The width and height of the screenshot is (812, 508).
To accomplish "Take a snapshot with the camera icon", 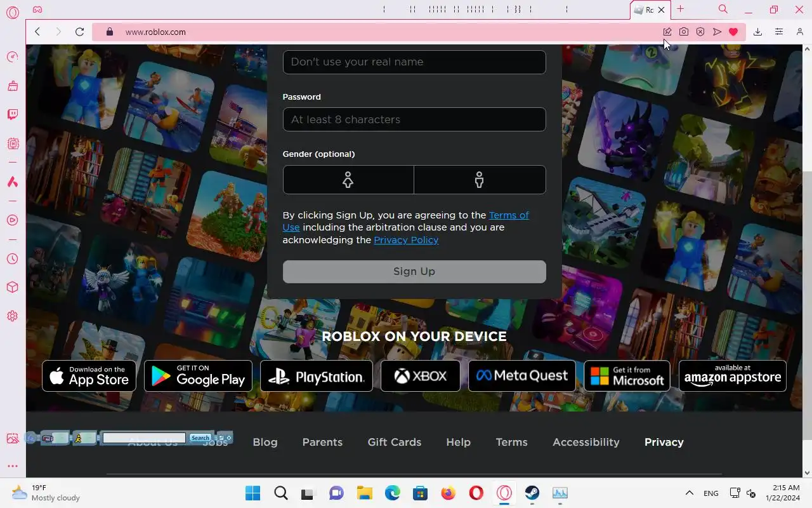I will [x=684, y=32].
